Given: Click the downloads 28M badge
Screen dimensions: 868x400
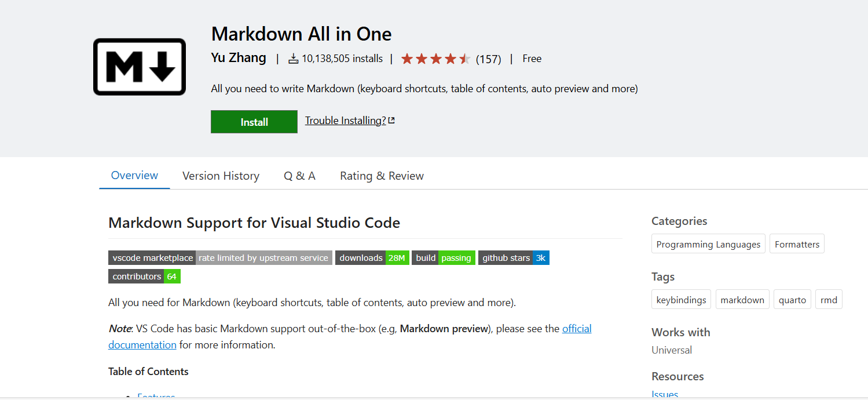Looking at the screenshot, I should tap(372, 258).
